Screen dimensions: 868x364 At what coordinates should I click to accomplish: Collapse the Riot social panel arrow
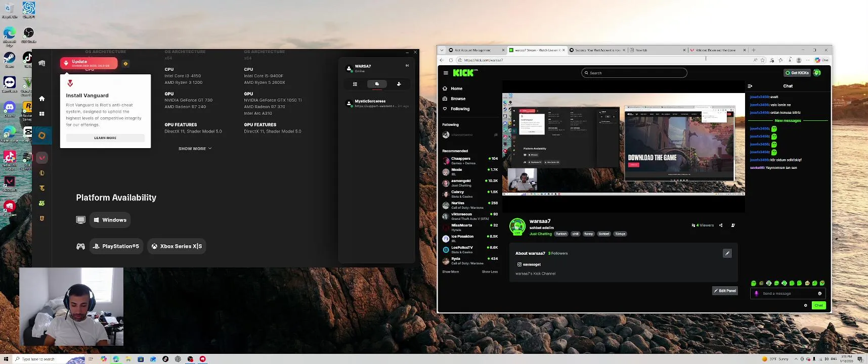point(407,66)
